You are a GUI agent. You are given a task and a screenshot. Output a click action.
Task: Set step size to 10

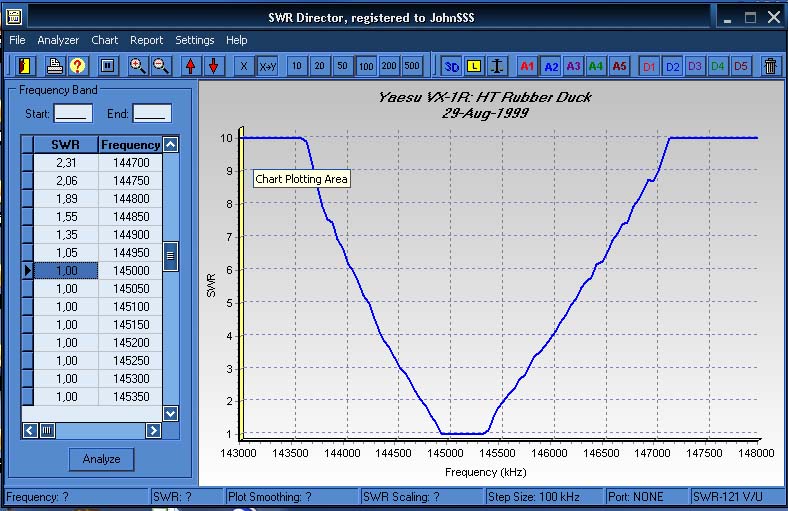coord(297,66)
